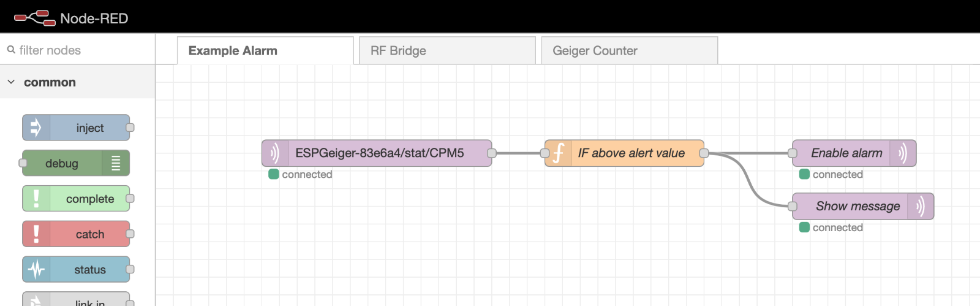The height and width of the screenshot is (306, 980).
Task: Click the catch node exclamation icon
Action: 36,234
